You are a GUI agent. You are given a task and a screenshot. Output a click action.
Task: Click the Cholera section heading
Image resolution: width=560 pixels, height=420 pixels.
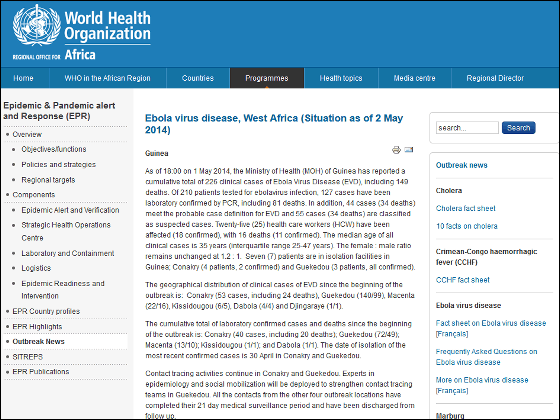coord(449,191)
